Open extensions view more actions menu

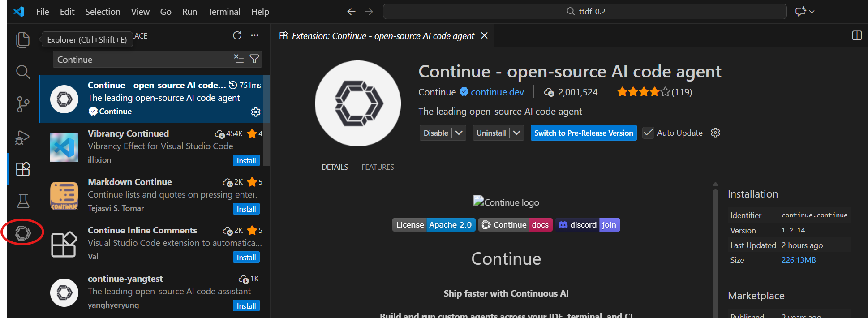click(x=254, y=35)
